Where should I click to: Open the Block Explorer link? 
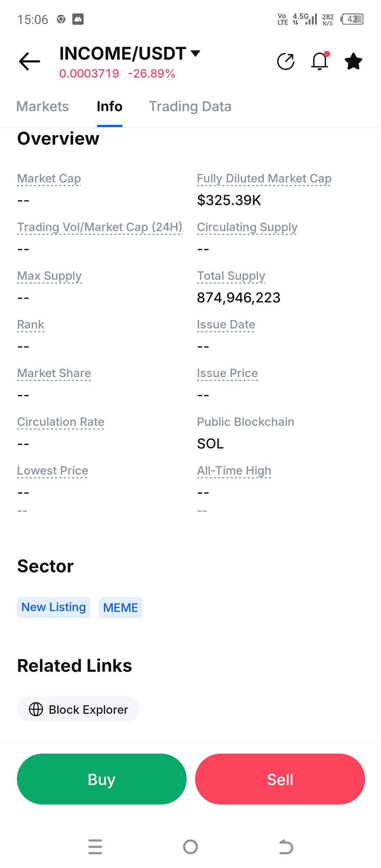[88, 709]
